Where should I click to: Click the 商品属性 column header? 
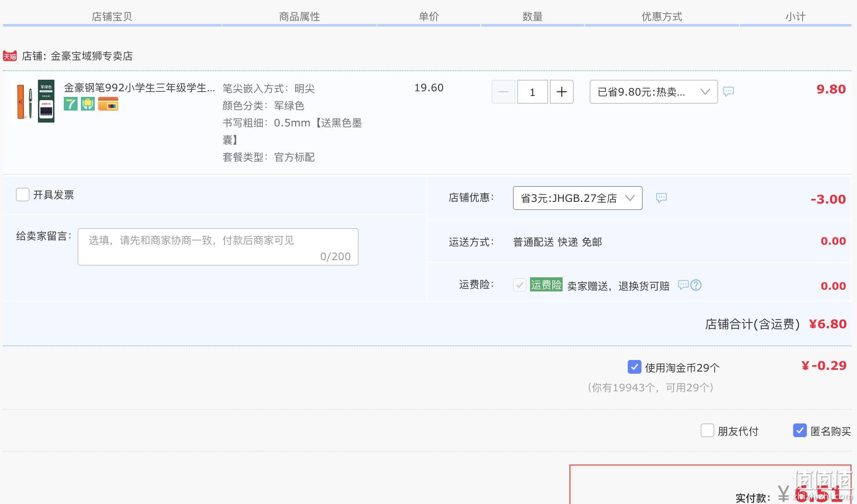[300, 17]
